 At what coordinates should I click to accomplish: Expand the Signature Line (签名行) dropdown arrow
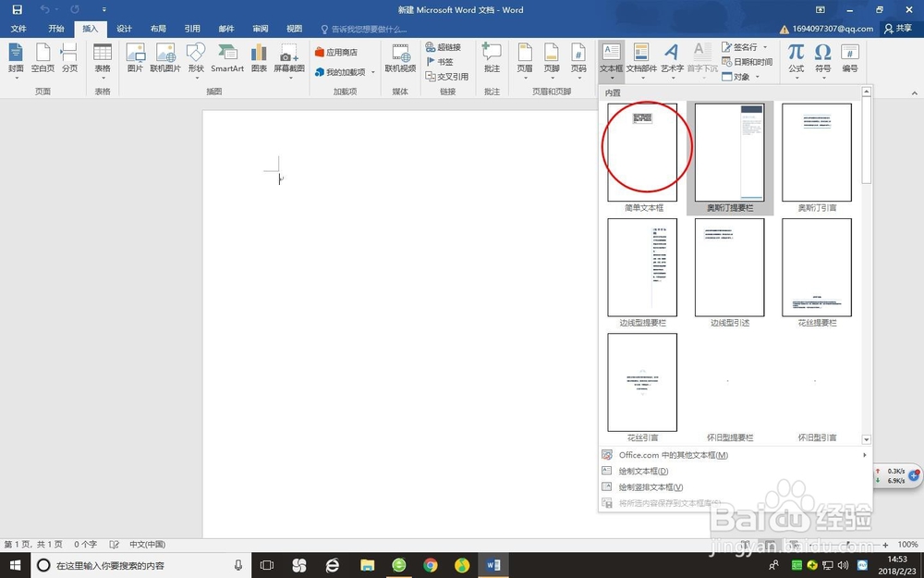765,46
